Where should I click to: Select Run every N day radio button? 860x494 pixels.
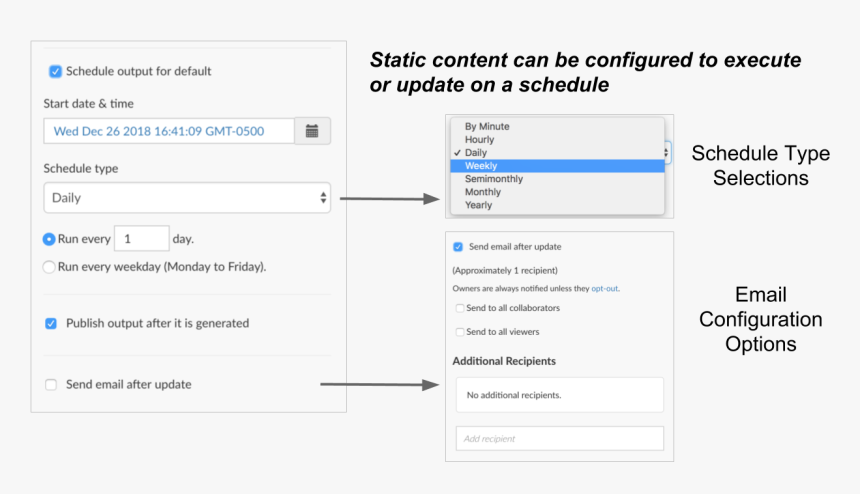tap(49, 240)
